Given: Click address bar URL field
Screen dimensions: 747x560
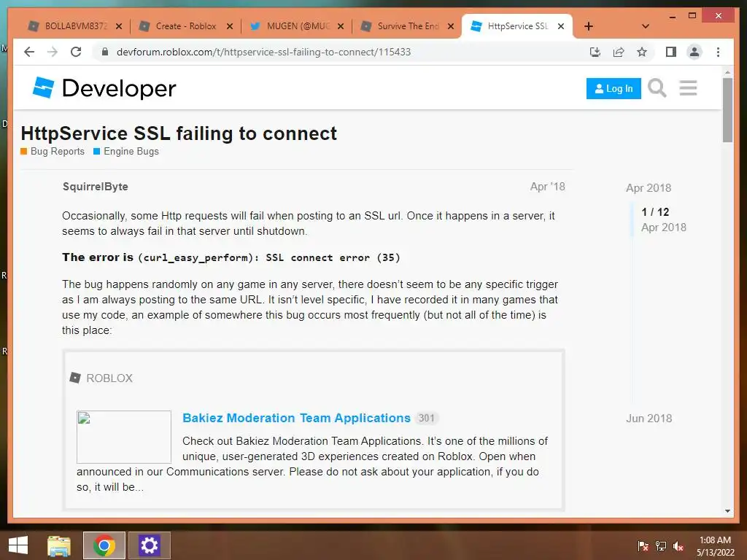Looking at the screenshot, I should coord(263,52).
